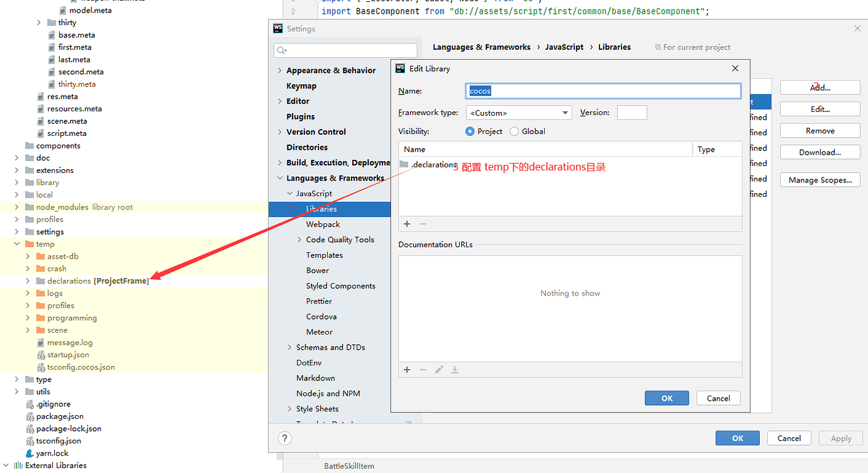The height and width of the screenshot is (473, 868).
Task: Click the WebStorm logo icon in Settings title bar
Action: 277,28
